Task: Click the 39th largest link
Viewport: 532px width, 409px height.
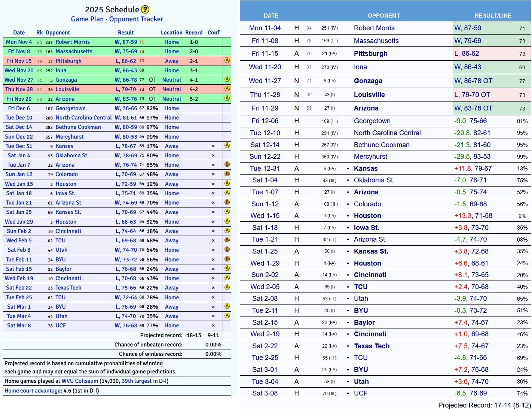Action: tap(137, 381)
